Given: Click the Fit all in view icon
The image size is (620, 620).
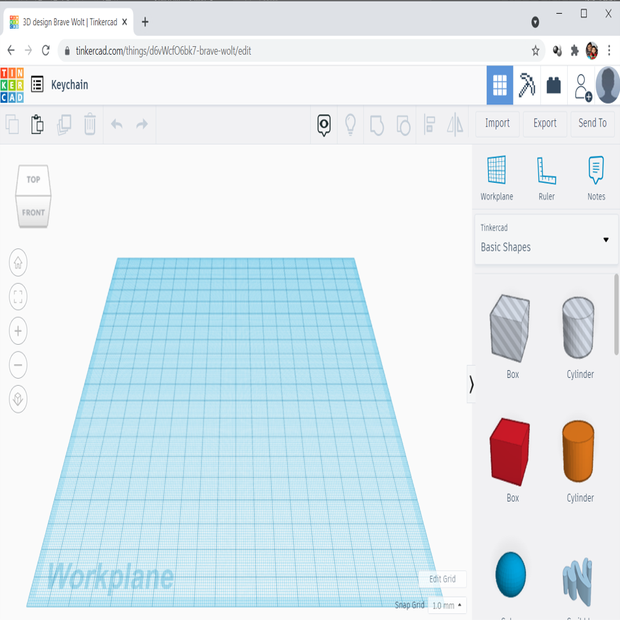Looking at the screenshot, I should (x=18, y=297).
